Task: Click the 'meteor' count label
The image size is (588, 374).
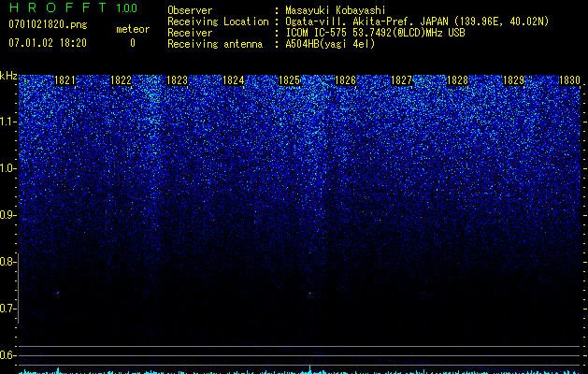Action: tap(133, 29)
